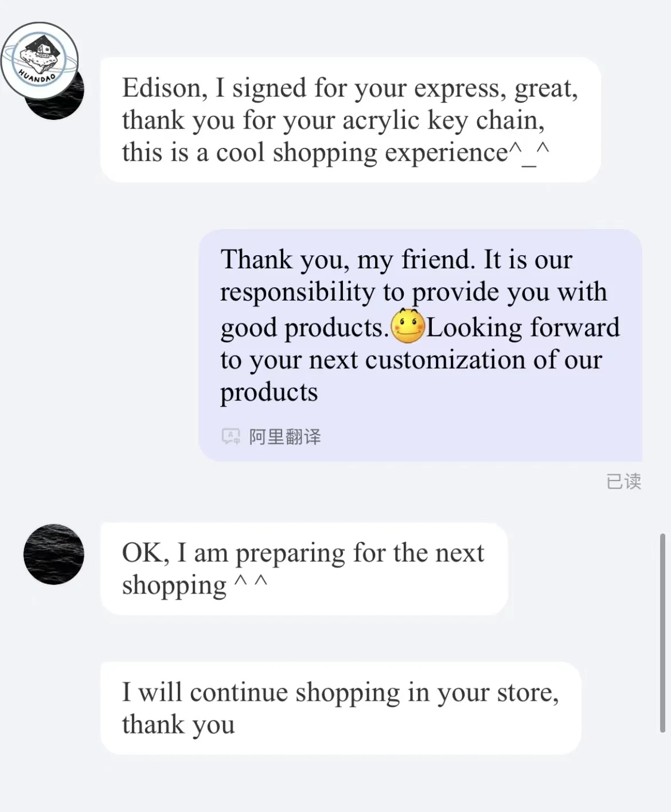Click the word 'Edison' in the first message
The width and height of the screenshot is (671, 812).
click(x=161, y=88)
